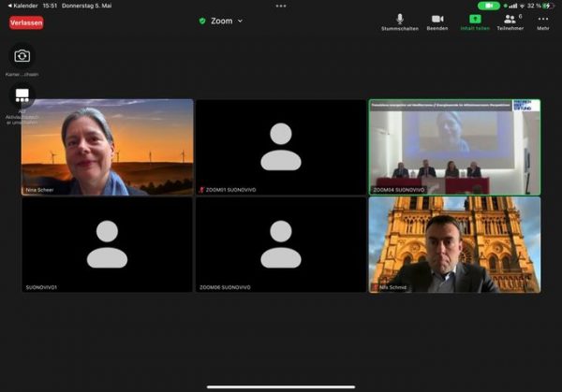The width and height of the screenshot is (562, 392).
Task: Select the ZOOM01 SUONOVIVO participant tile
Action: [281, 147]
